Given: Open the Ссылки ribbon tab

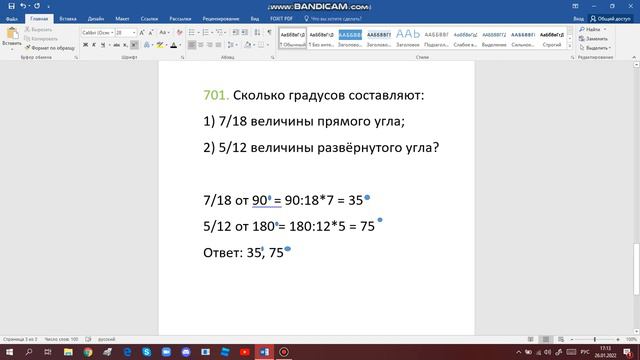Looking at the screenshot, I should tap(149, 19).
